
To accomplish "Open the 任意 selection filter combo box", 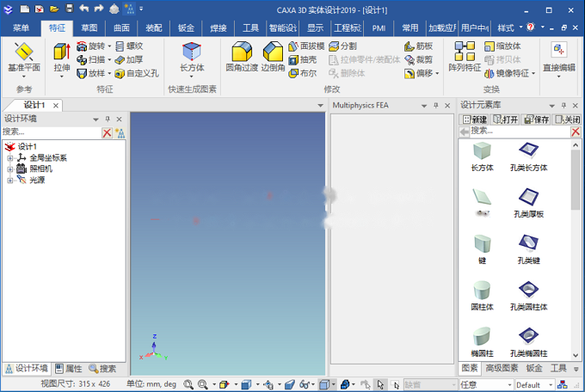I will point(486,384).
